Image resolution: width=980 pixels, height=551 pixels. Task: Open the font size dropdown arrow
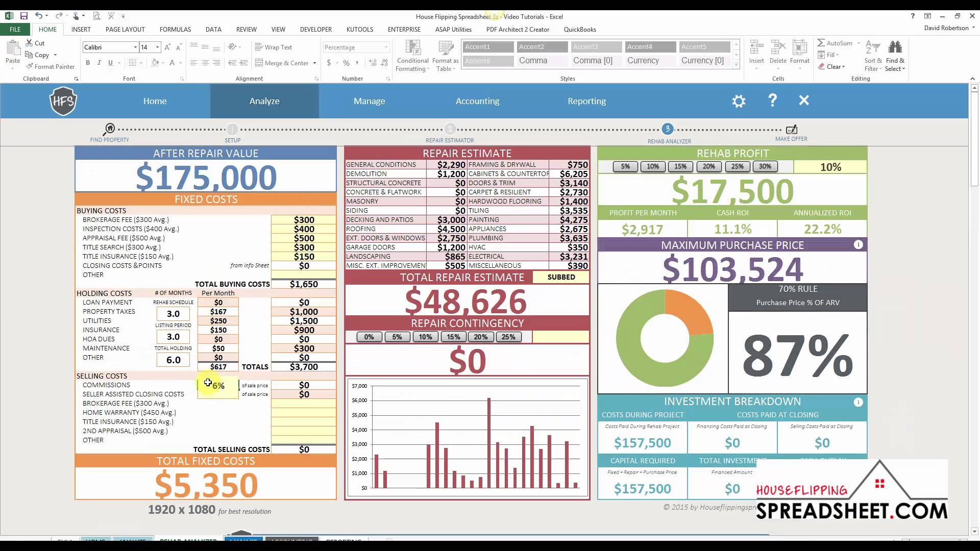[x=157, y=47]
